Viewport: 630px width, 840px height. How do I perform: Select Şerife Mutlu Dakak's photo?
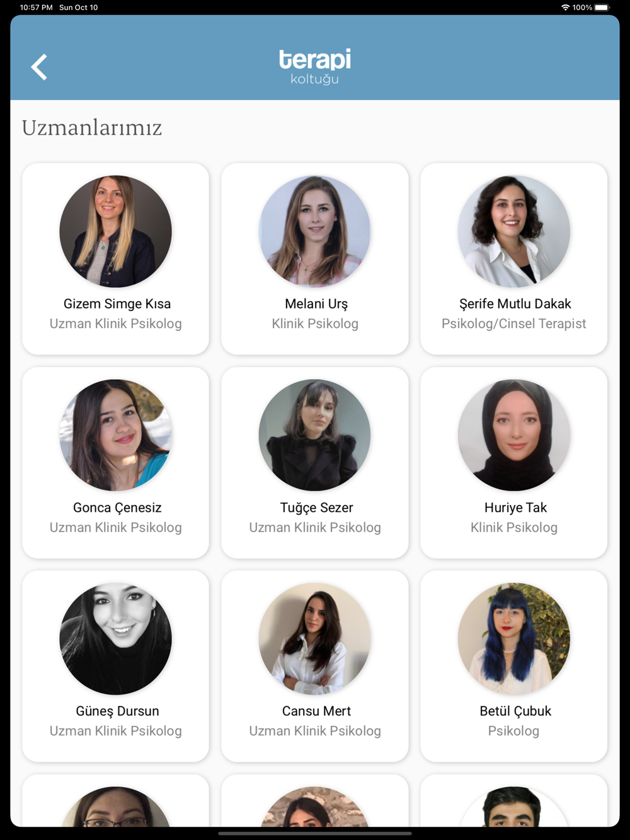(514, 231)
